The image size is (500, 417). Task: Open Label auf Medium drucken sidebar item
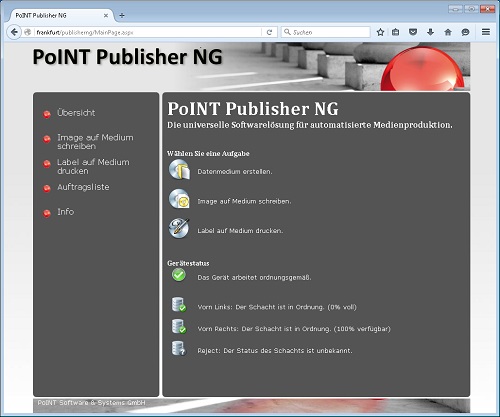pyautogui.click(x=93, y=166)
